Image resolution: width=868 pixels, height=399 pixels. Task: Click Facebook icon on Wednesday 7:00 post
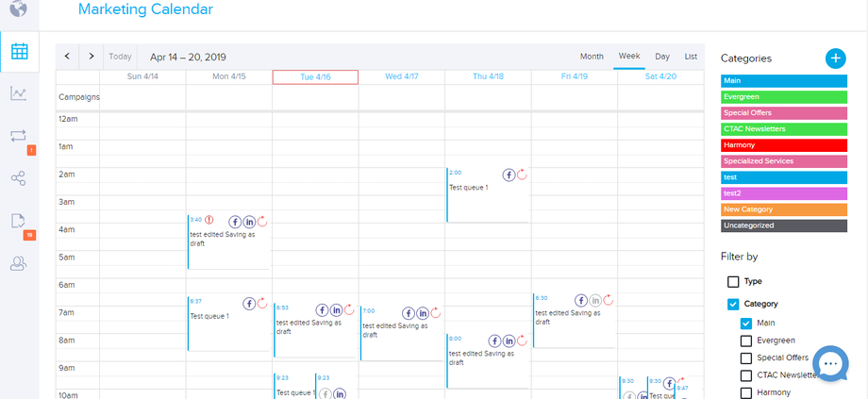point(409,313)
